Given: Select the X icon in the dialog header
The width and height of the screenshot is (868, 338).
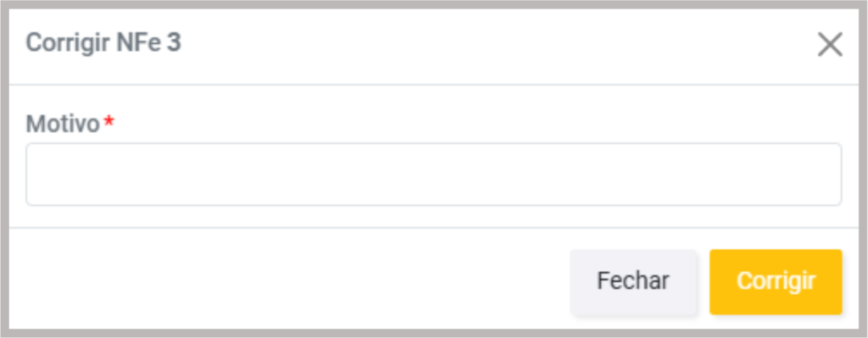Looking at the screenshot, I should coord(830,45).
